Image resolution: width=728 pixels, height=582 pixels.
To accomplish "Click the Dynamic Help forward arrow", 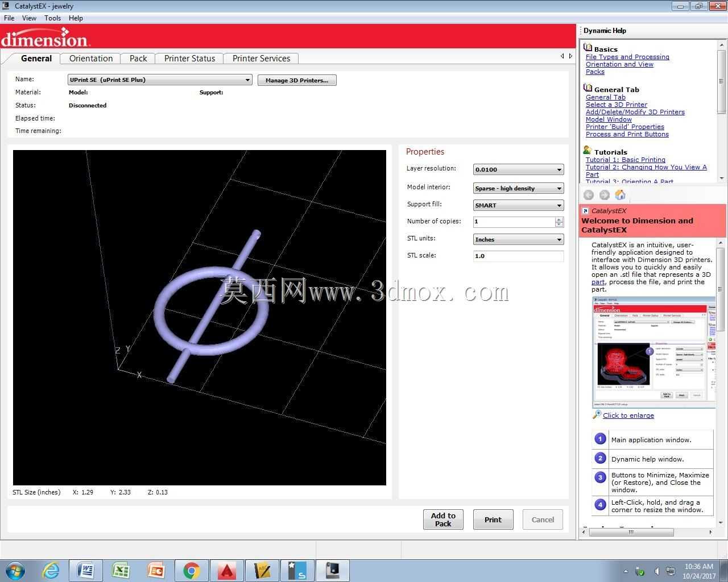I will click(604, 195).
